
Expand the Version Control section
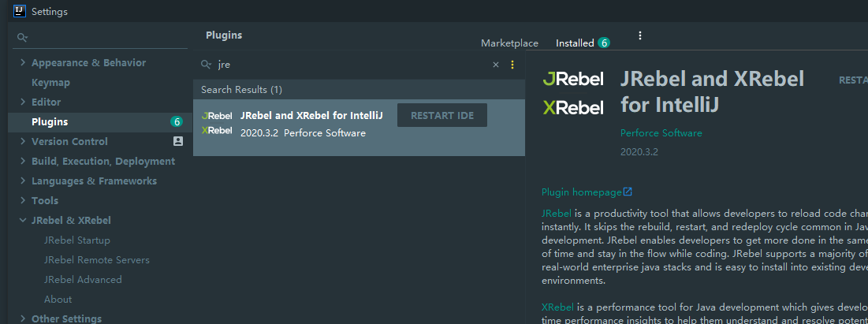point(23,141)
